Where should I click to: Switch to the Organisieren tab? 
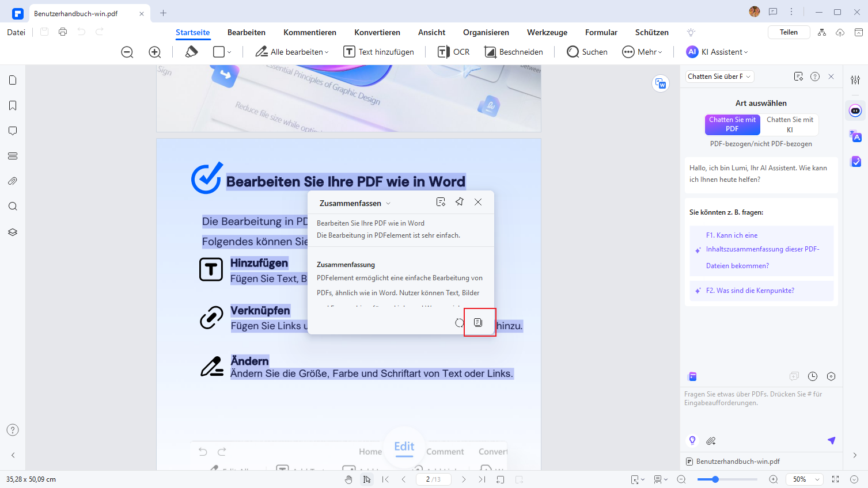tap(486, 32)
